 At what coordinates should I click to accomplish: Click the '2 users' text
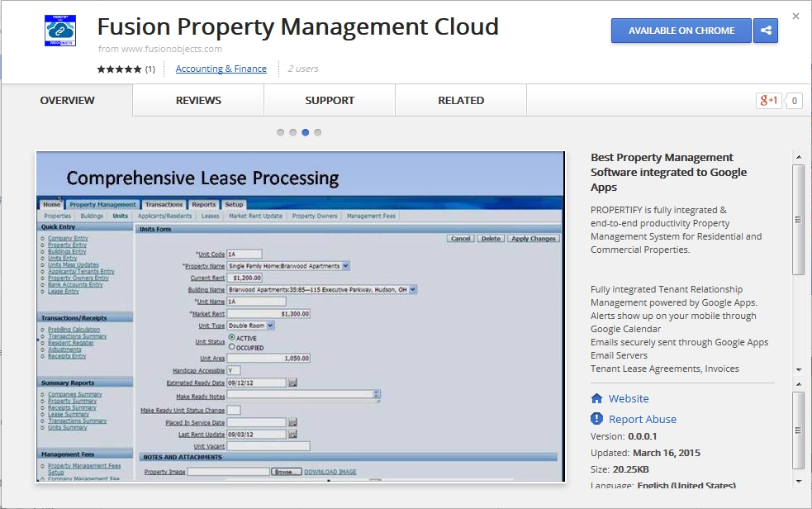(303, 69)
